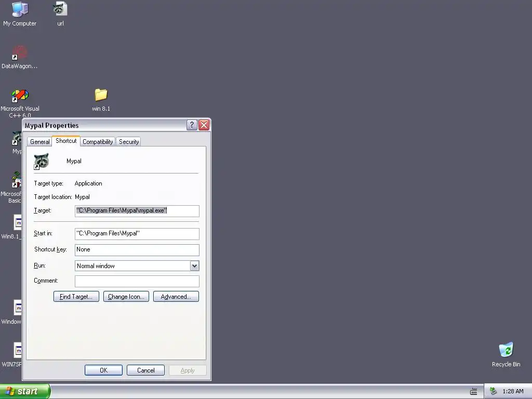
Task: Click the Application target type text
Action: 88,183
